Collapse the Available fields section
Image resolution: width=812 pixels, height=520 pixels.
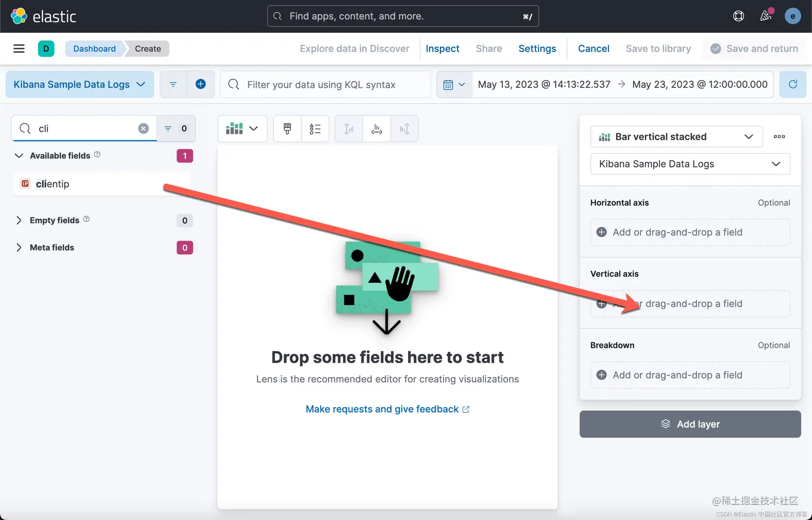point(19,156)
